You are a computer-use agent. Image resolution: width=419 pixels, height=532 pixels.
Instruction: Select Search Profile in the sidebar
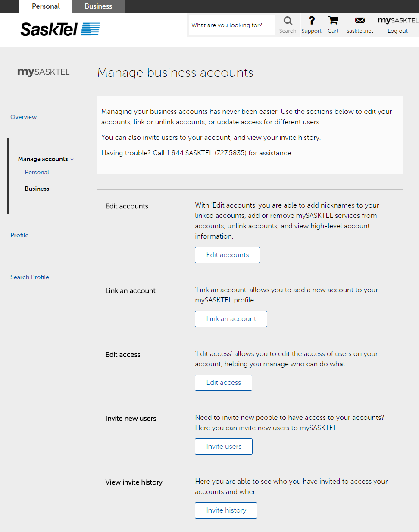tap(30, 277)
